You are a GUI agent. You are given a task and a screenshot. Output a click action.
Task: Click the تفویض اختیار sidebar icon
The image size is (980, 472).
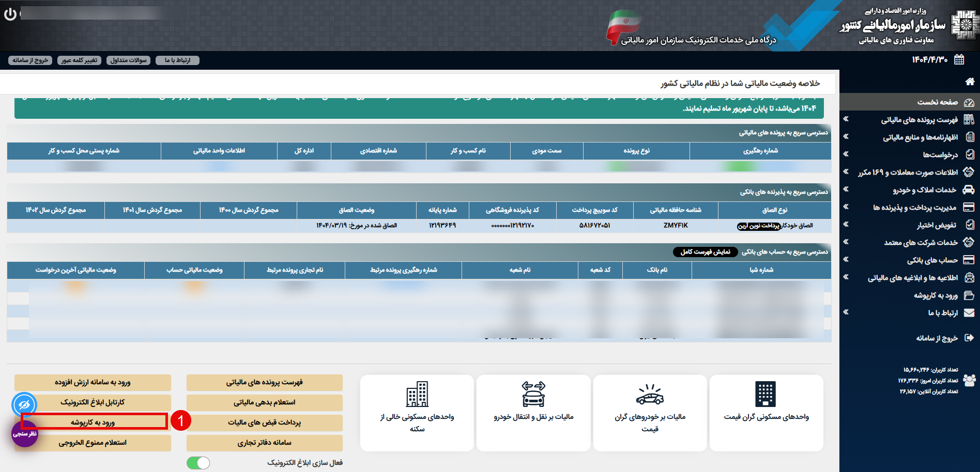coord(970,225)
